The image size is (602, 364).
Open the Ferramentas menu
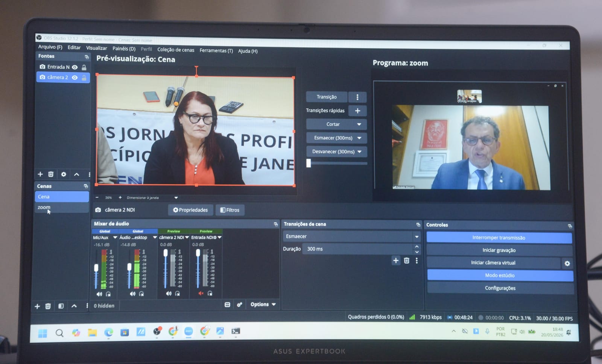[x=216, y=51]
